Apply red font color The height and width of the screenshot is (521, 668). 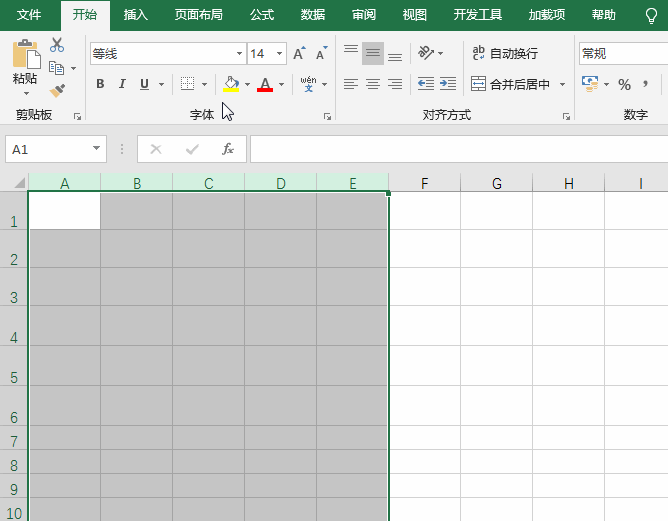click(x=265, y=84)
